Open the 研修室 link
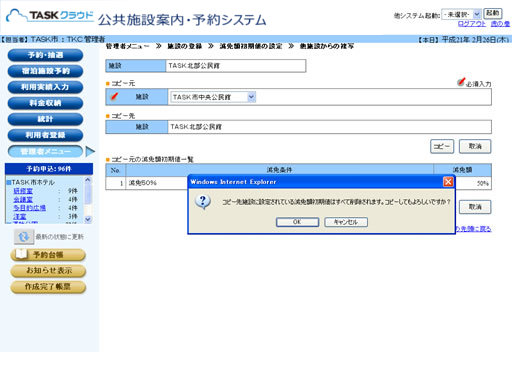Image resolution: width=512 pixels, height=384 pixels. pos(23,191)
